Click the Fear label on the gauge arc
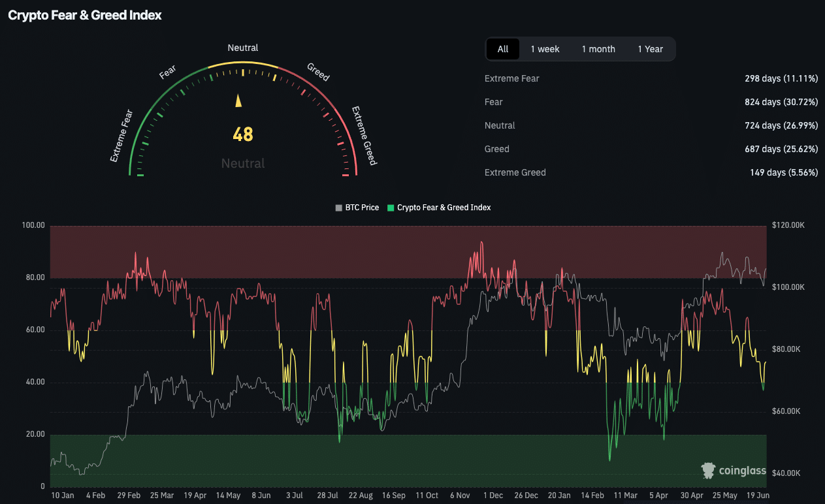Viewport: 825px width, 504px height. [168, 72]
